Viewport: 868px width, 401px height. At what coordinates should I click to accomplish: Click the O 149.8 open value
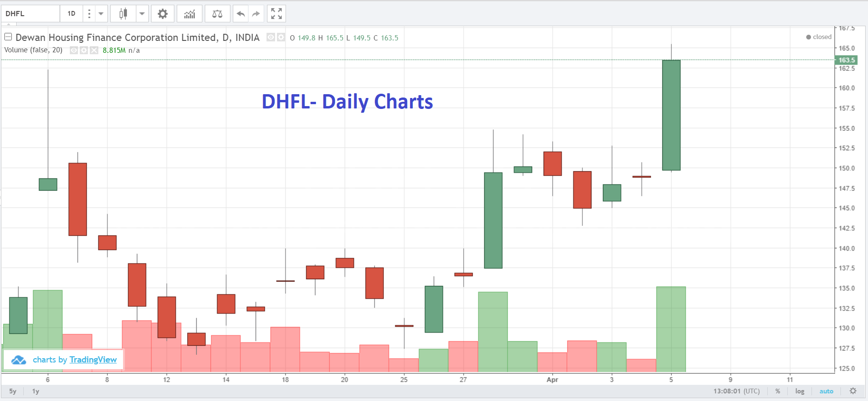point(303,38)
